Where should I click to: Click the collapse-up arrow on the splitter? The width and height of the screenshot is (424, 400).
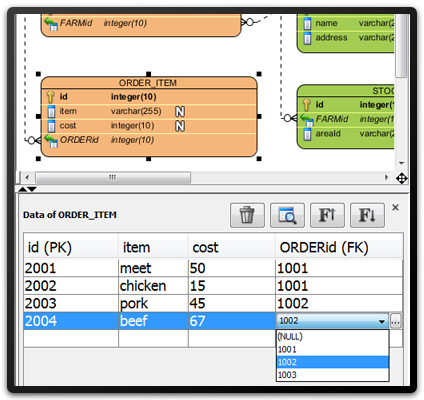pyautogui.click(x=22, y=189)
